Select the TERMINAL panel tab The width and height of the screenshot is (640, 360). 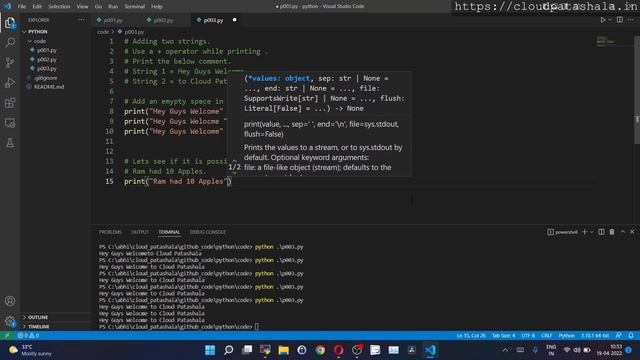(x=169, y=232)
